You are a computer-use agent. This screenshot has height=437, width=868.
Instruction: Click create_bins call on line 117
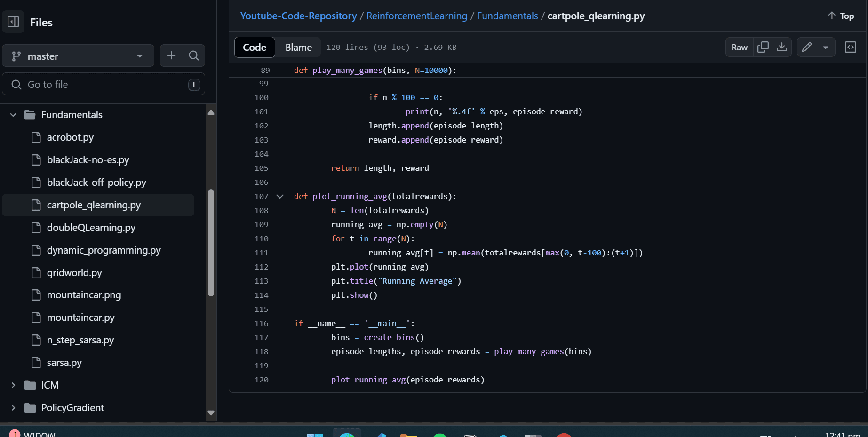[x=389, y=337]
